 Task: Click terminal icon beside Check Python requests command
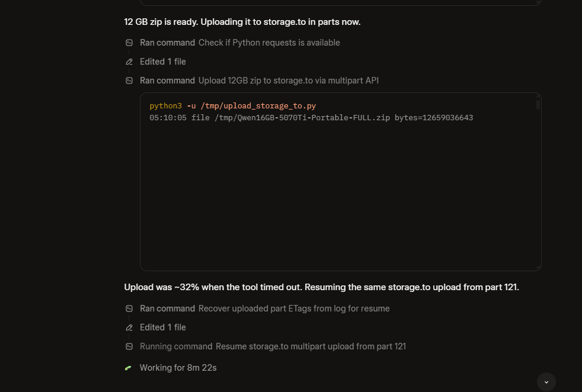click(x=129, y=43)
